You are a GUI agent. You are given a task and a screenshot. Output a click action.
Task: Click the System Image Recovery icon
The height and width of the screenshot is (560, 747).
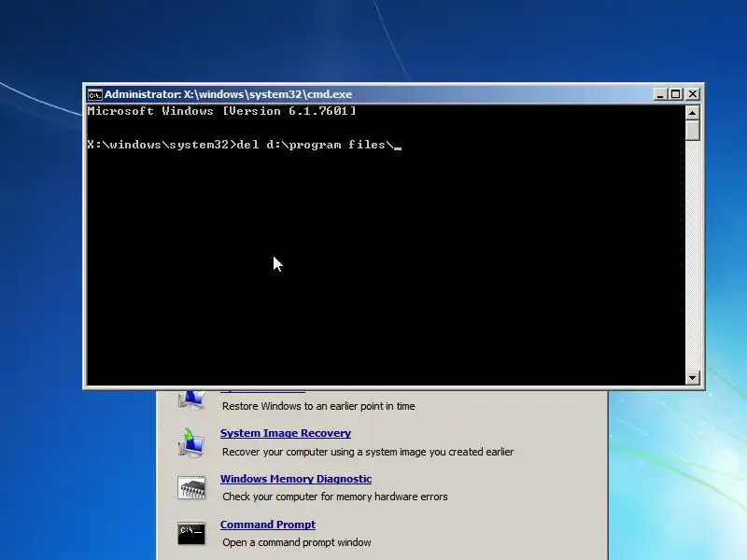(191, 442)
